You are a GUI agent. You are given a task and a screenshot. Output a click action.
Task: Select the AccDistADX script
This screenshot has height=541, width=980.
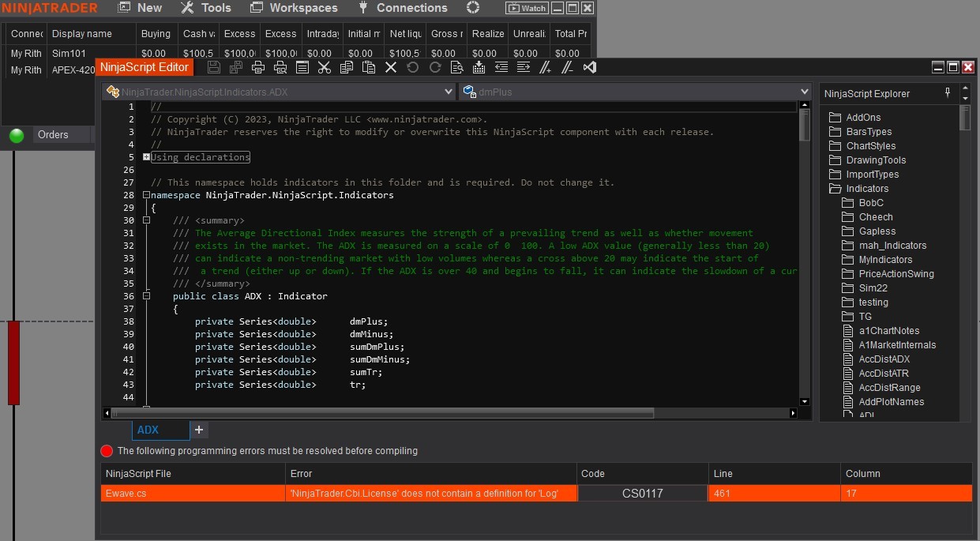pos(876,359)
